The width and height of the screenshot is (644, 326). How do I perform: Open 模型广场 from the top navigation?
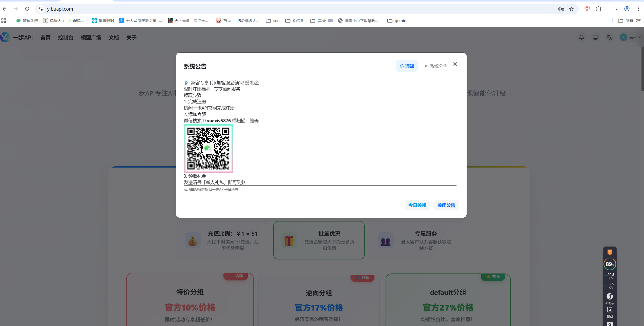pyautogui.click(x=91, y=37)
